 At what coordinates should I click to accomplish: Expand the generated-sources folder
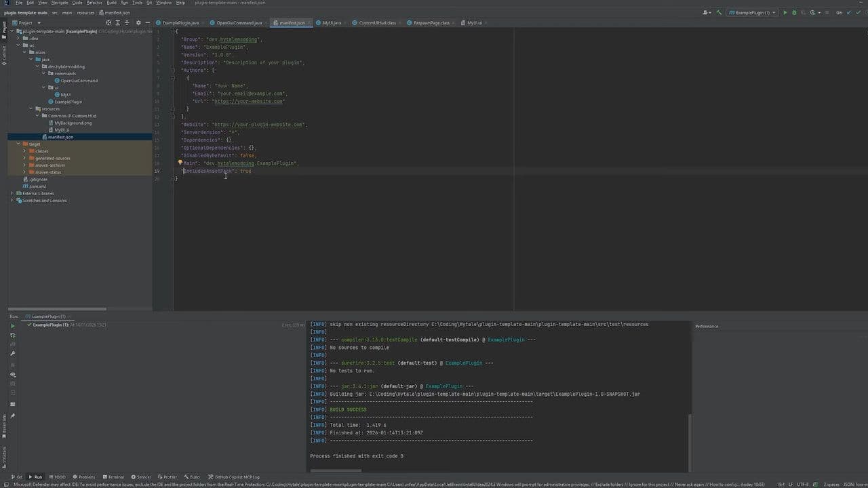pyautogui.click(x=24, y=158)
